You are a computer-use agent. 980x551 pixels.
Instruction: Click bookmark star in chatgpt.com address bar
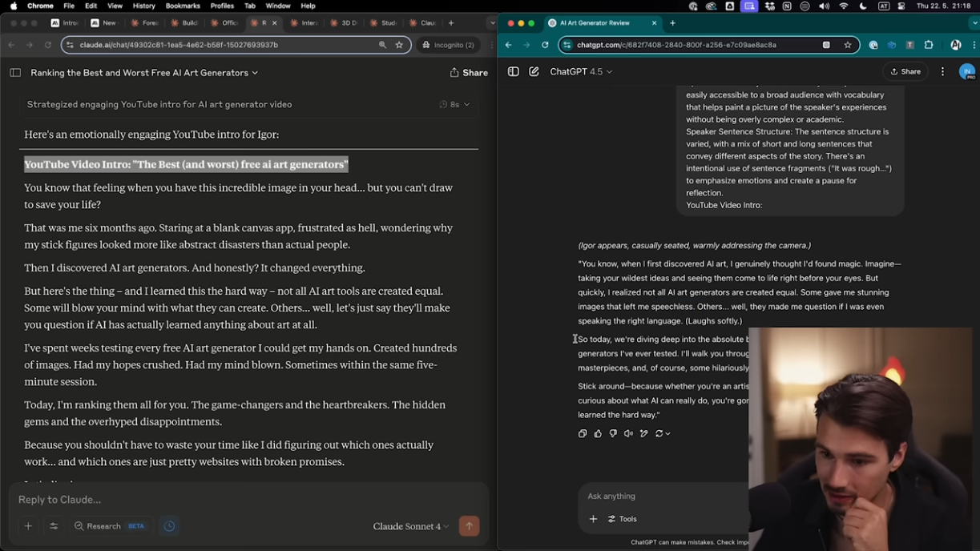coord(848,45)
